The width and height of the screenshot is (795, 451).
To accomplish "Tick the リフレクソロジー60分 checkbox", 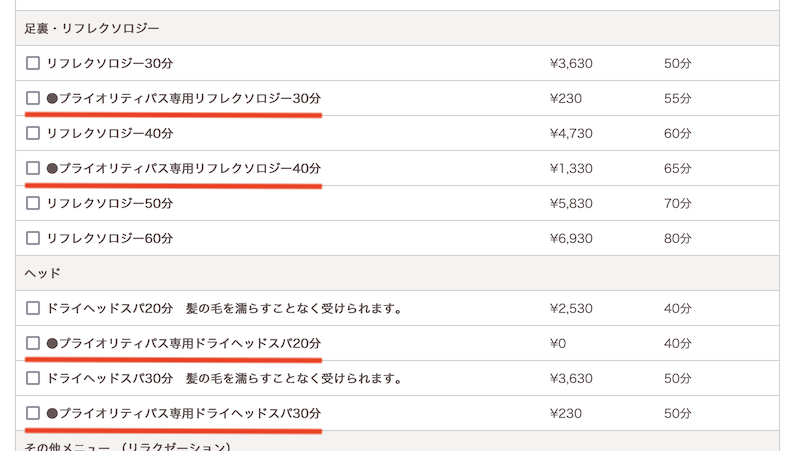I will tap(33, 238).
